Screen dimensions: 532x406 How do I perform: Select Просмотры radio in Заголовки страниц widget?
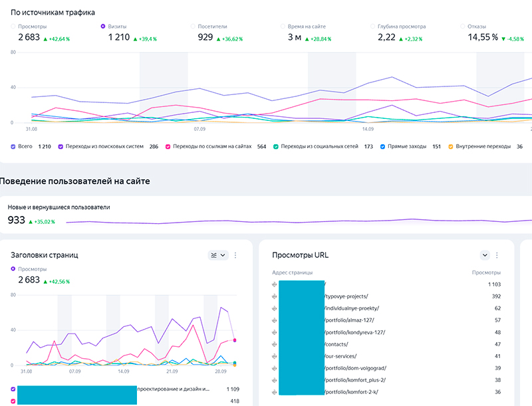[13, 268]
